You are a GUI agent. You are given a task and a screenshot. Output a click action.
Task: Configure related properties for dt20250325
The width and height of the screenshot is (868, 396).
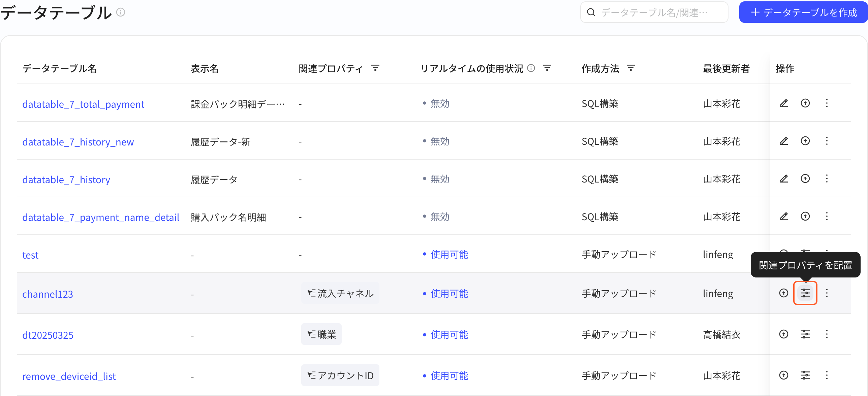point(805,334)
